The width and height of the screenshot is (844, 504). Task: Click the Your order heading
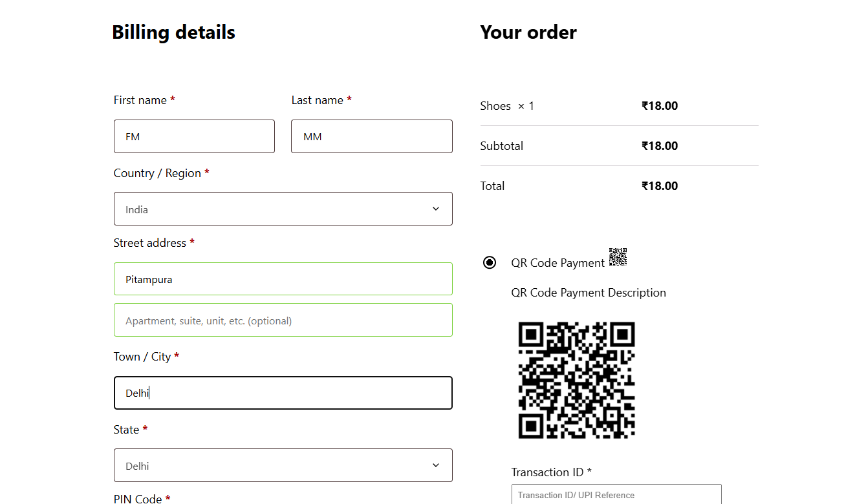coord(528,32)
